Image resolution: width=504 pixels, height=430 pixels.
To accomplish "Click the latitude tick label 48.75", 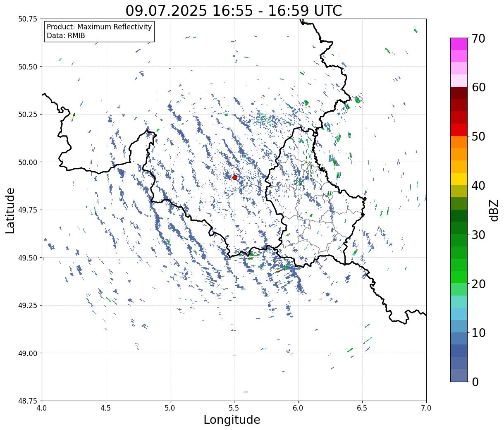I will click(x=28, y=401).
